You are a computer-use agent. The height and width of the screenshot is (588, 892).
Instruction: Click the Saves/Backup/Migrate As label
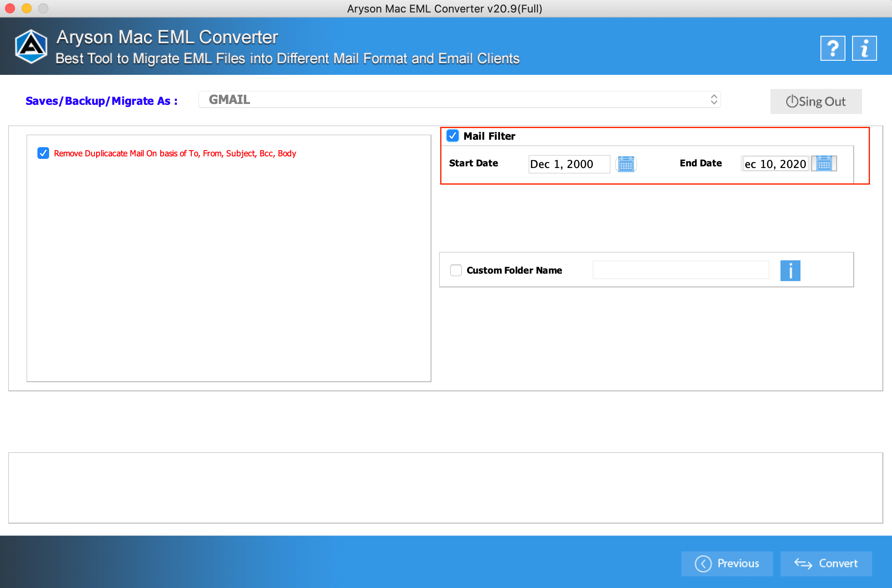pos(102,101)
